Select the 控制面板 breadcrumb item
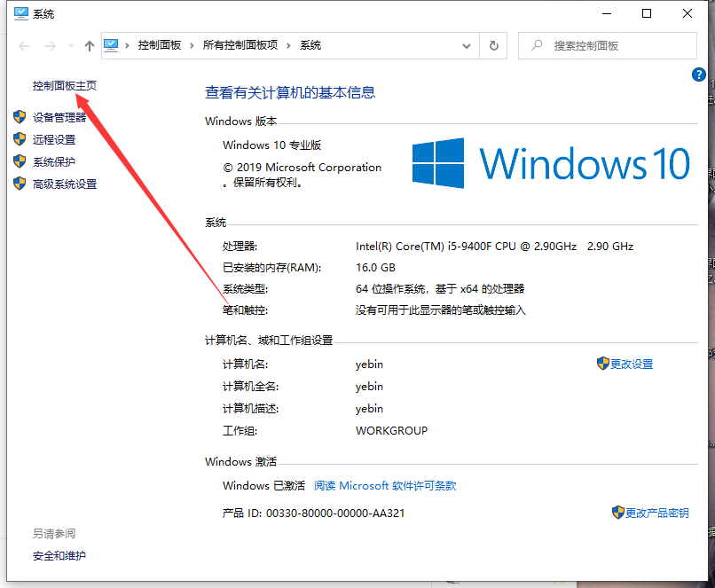Viewport: 715px width, 588px height. point(158,45)
